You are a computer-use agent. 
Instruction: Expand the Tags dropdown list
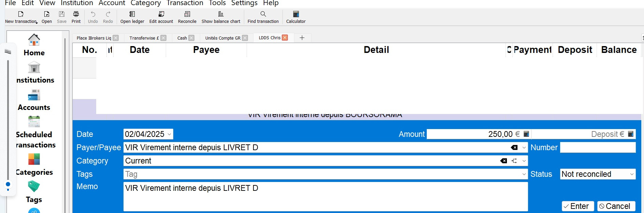tap(524, 174)
